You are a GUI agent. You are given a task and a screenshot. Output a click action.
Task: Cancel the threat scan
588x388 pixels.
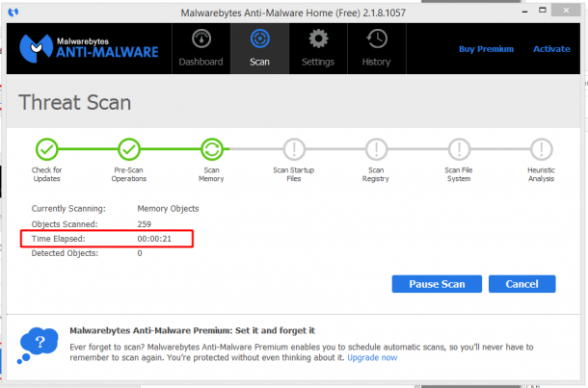tap(522, 284)
